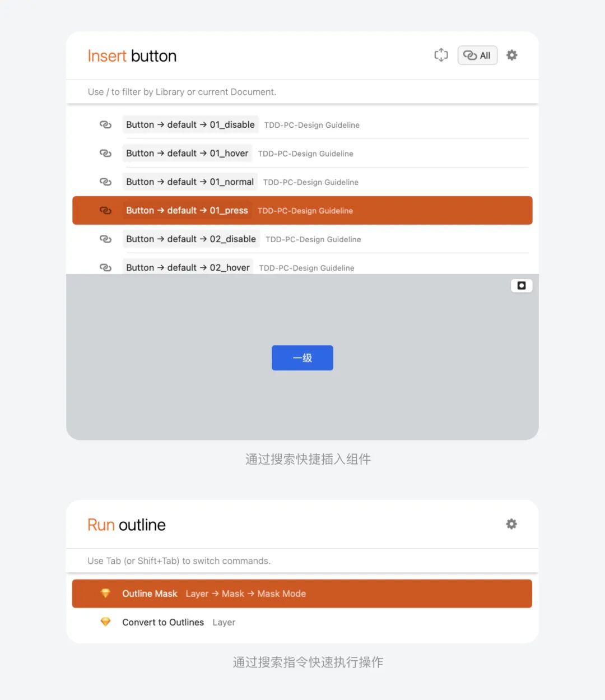Click the settings gear in Insert panel
605x700 pixels.
click(x=511, y=55)
